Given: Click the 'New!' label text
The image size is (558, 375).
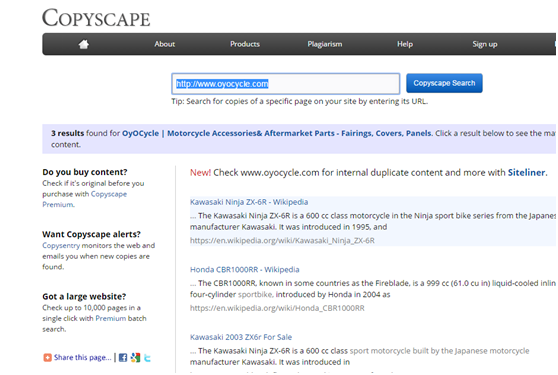Looking at the screenshot, I should (200, 173).
